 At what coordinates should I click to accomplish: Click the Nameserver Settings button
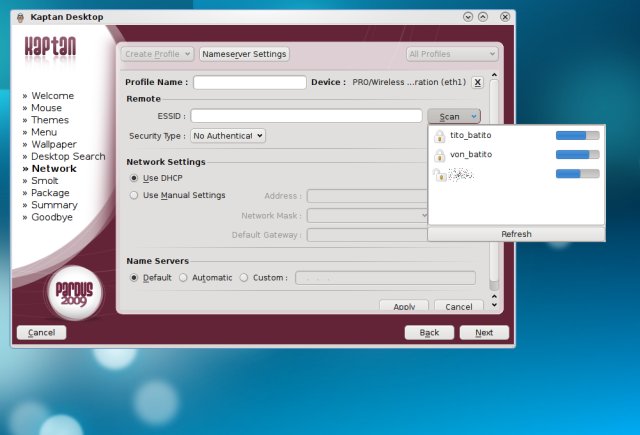click(244, 54)
